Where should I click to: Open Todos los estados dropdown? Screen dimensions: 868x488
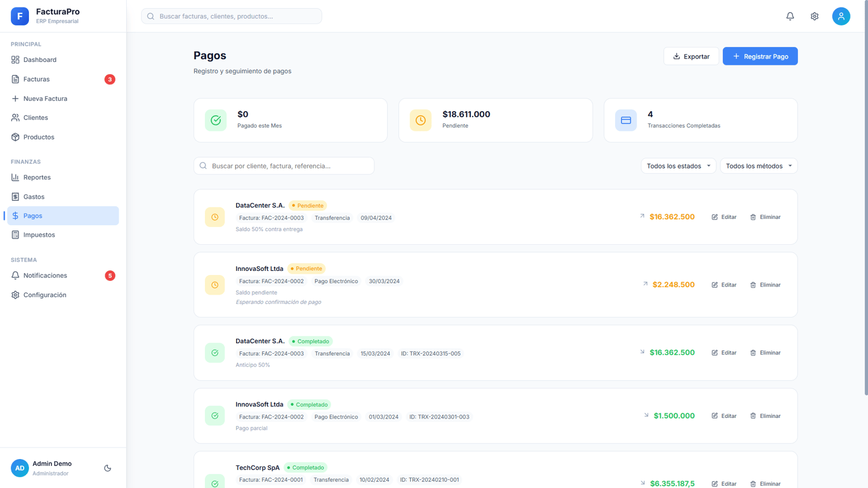coord(678,166)
